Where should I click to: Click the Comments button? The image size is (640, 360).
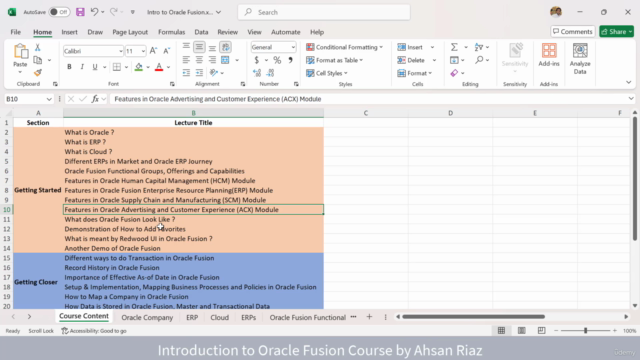[x=573, y=31]
